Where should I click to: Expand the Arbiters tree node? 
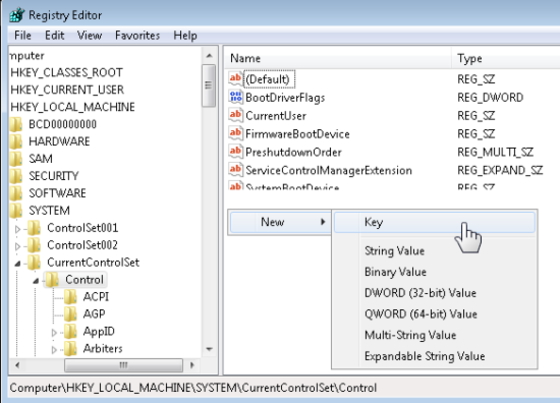pos(54,350)
